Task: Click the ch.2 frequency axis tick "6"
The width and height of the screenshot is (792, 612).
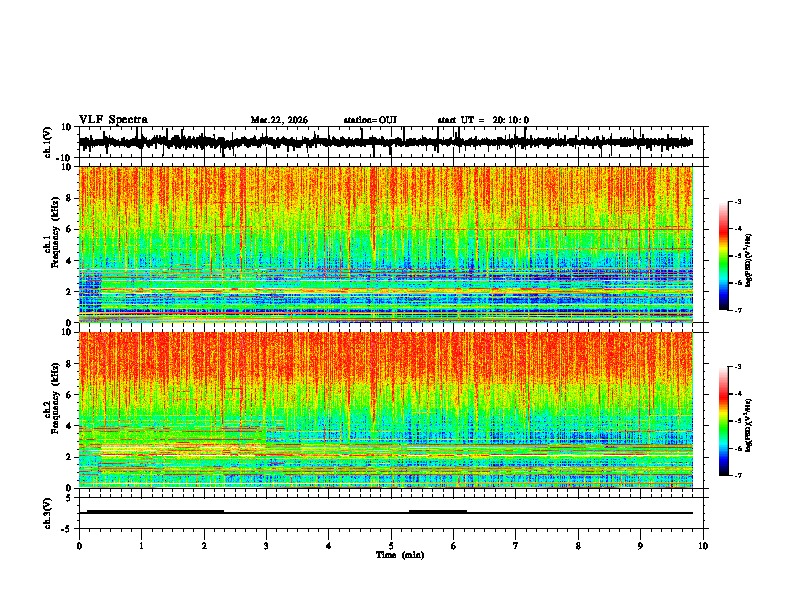Action: (x=69, y=395)
